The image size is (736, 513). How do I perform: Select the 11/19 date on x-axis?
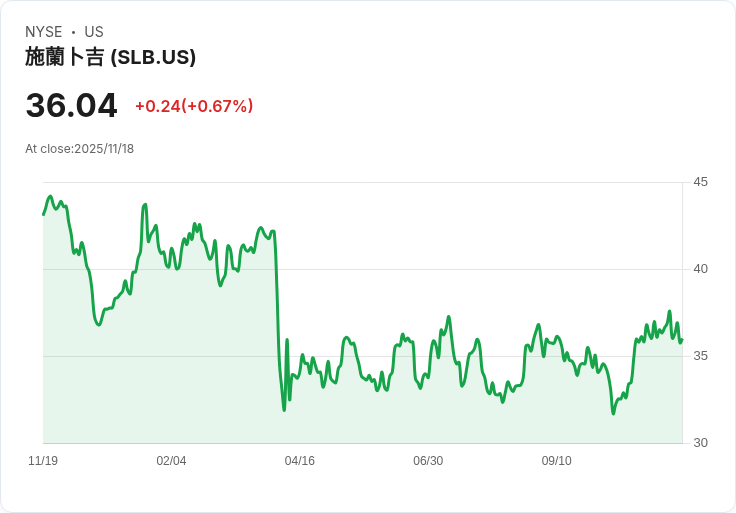(x=43, y=461)
